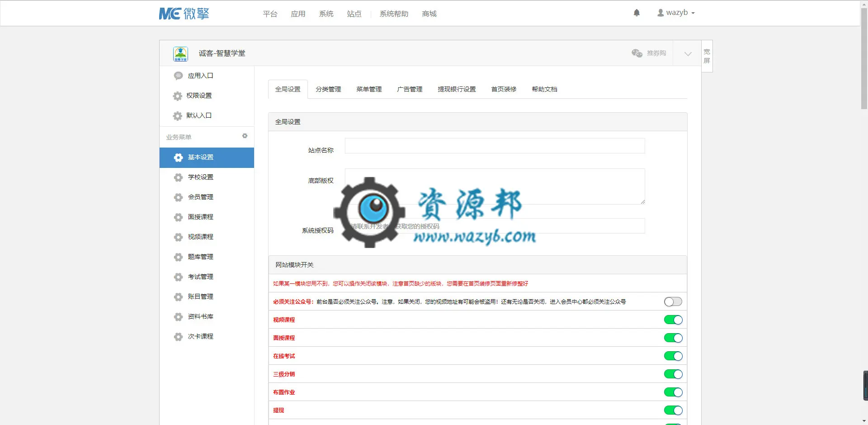Expand the chevron next to 推荐购
Image resolution: width=868 pixels, height=425 pixels.
(688, 54)
